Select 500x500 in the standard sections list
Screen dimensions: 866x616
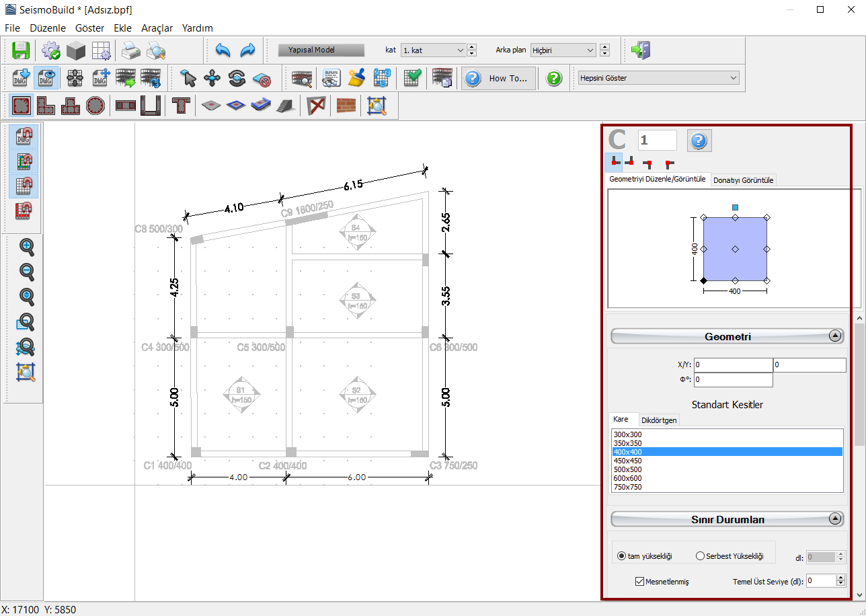coord(628,469)
